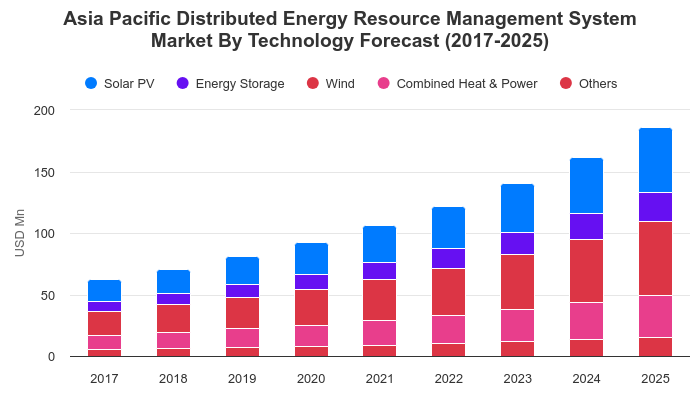This screenshot has width=700, height=400.
Task: Select the Others legend label
Action: pyautogui.click(x=598, y=83)
